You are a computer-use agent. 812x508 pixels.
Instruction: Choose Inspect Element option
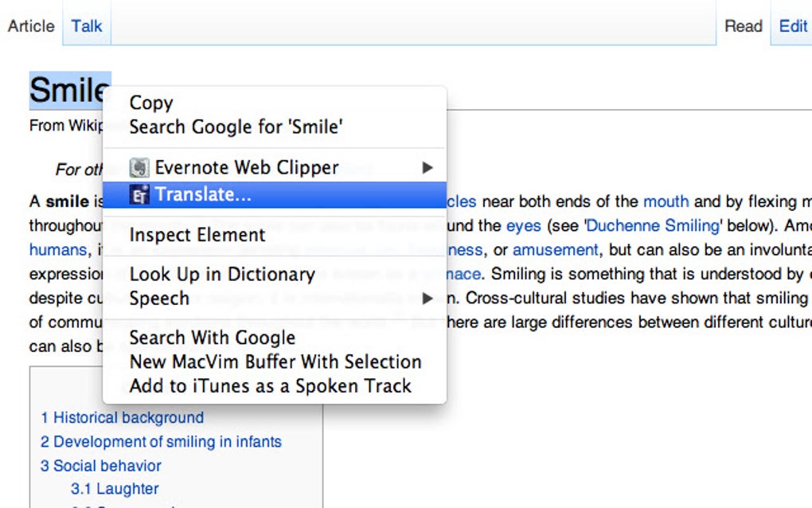(x=197, y=235)
